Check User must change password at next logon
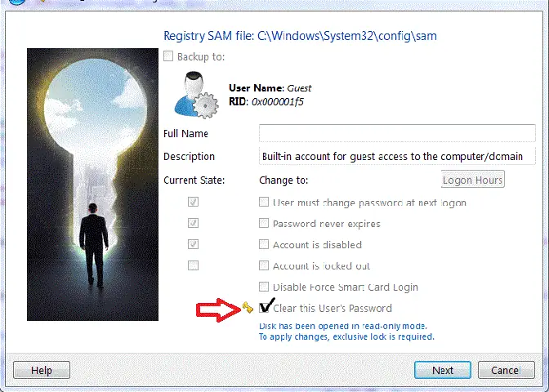549x392 pixels. [264, 202]
